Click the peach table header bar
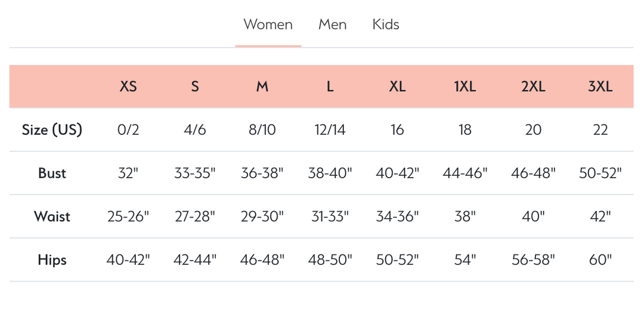 click(60, 86)
